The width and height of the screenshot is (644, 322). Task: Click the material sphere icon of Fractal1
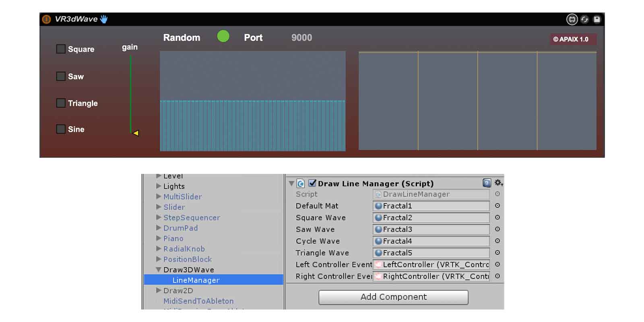click(378, 206)
